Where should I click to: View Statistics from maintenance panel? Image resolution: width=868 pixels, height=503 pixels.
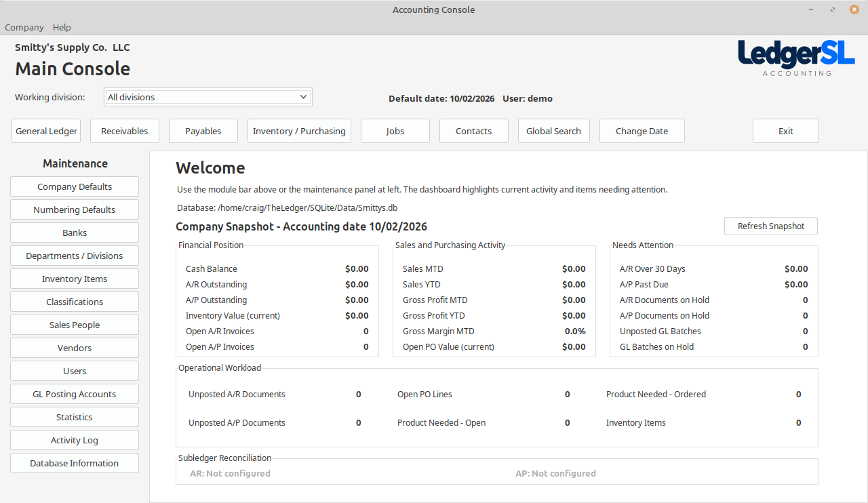pos(75,418)
